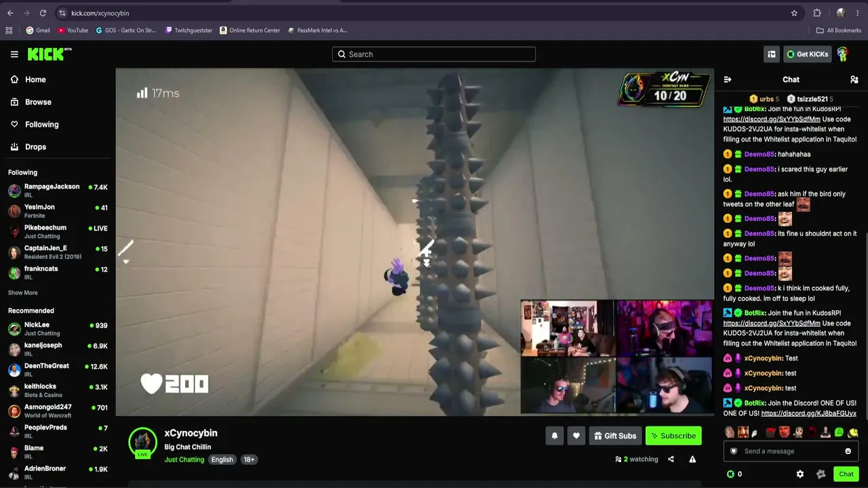Image resolution: width=868 pixels, height=488 pixels.
Task: Report the stream with the warning icon
Action: click(x=692, y=459)
